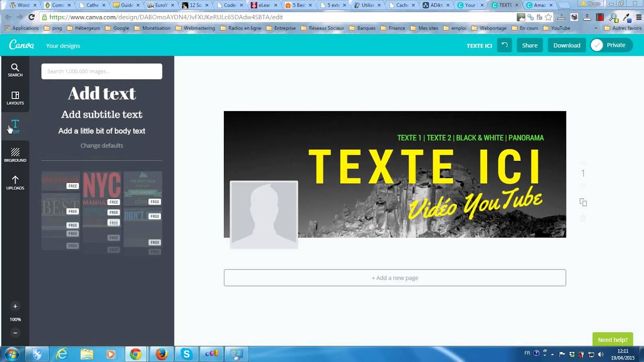Open the Monétisation bookmark folder
The image size is (644, 362).
(x=152, y=28)
